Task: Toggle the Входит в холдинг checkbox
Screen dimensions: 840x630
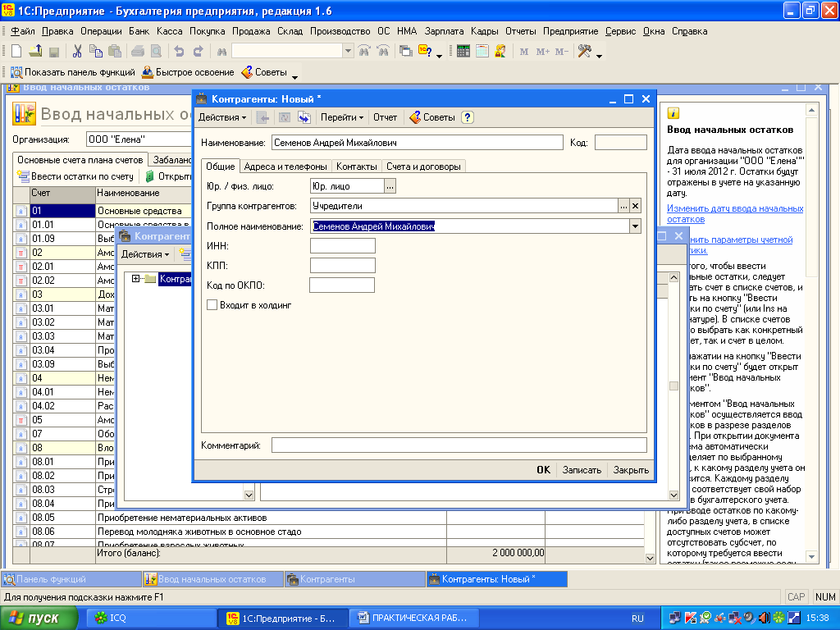Action: (x=212, y=305)
